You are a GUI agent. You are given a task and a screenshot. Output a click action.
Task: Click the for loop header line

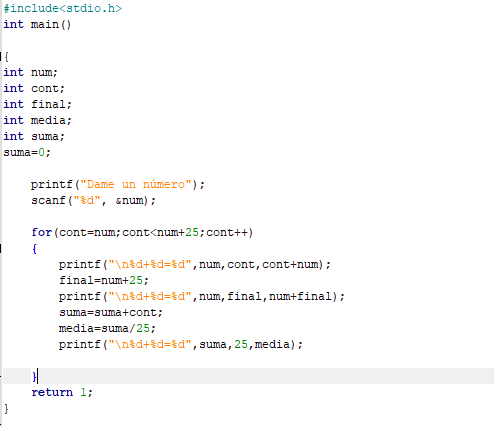tap(142, 232)
